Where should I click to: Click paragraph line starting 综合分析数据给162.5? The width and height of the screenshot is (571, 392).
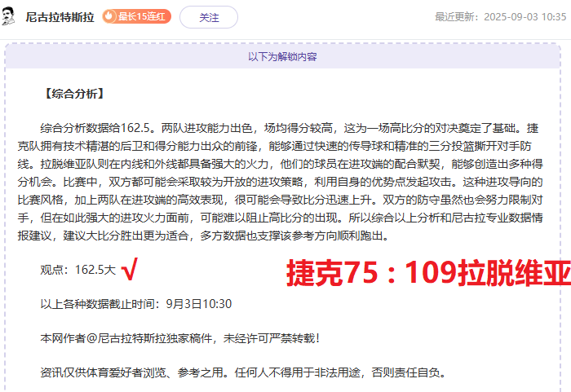289,128
